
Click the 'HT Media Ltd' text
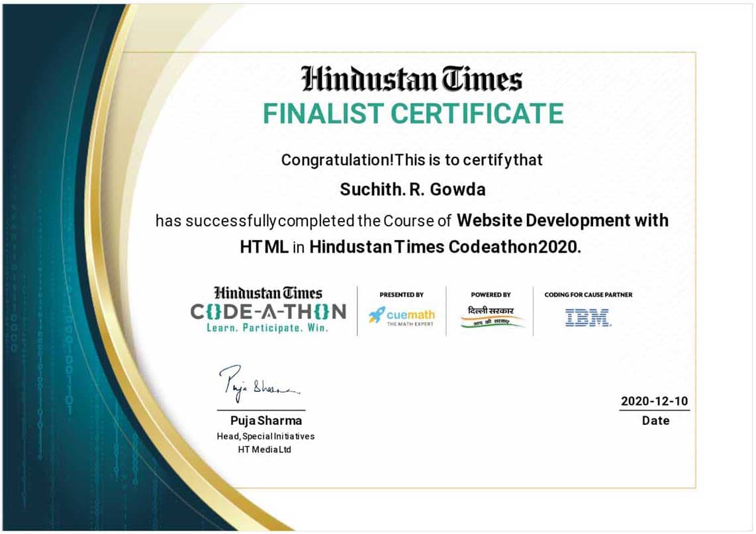[264, 450]
